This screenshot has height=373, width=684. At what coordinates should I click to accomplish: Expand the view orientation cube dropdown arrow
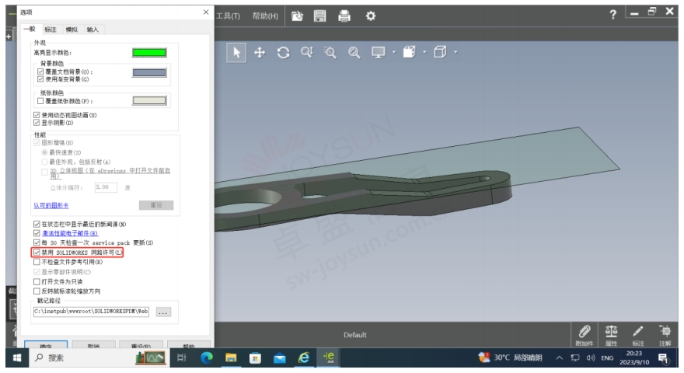click(455, 52)
